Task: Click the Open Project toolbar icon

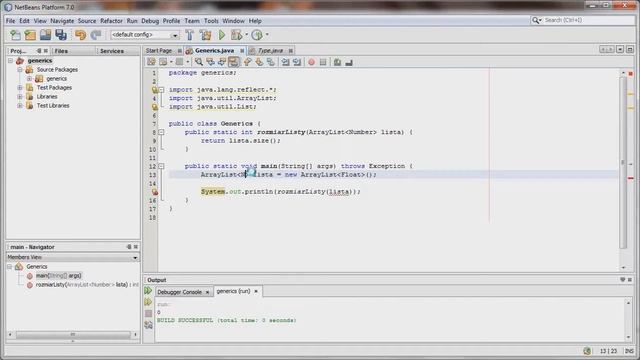Action: (x=45, y=35)
